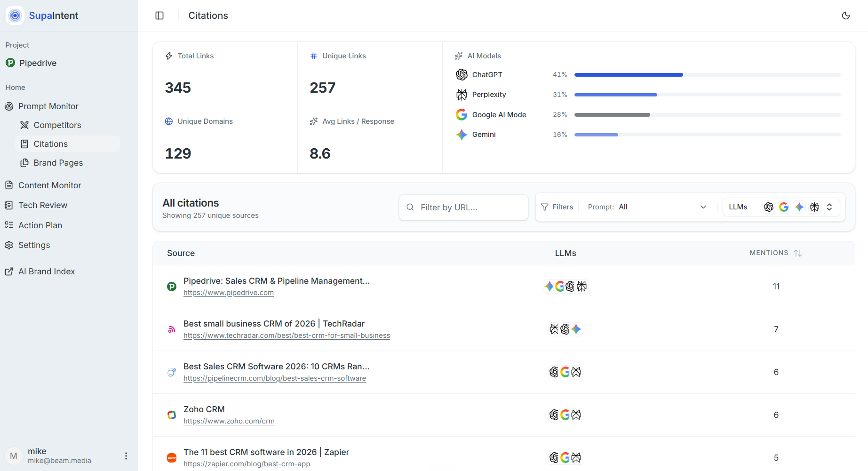
Task: Focus the Filter by URL search field
Action: (x=463, y=208)
